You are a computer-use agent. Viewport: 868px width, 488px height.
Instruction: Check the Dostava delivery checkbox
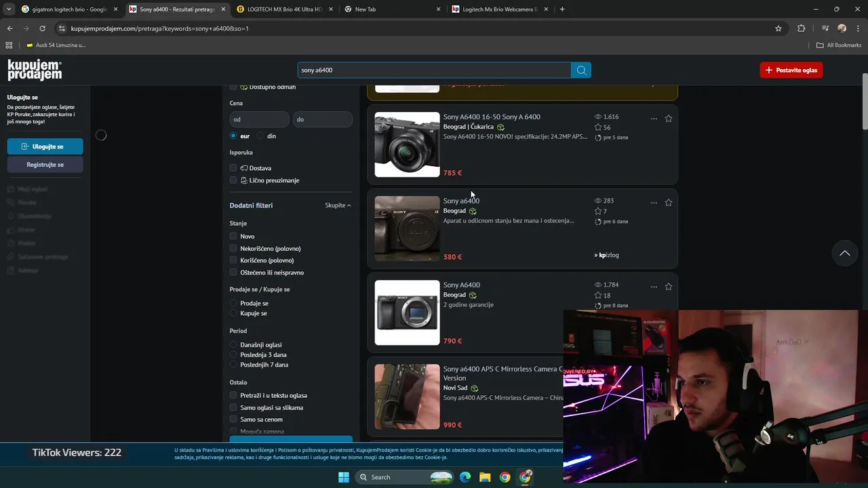point(233,168)
